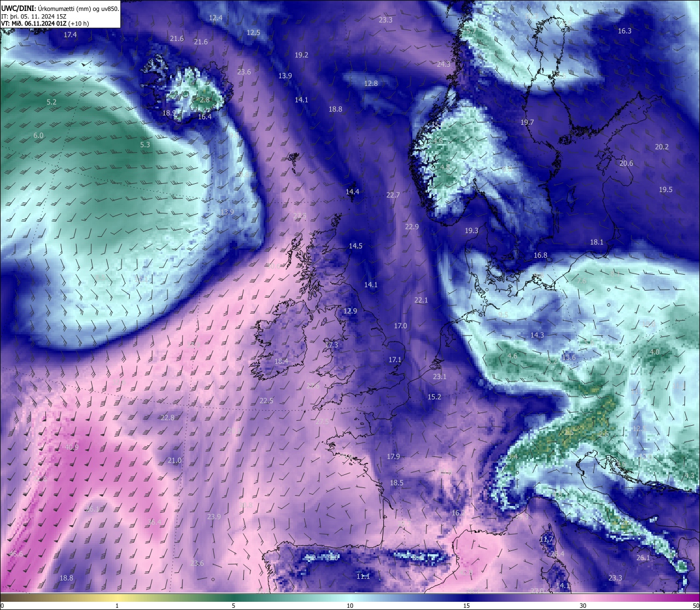Screen dimensions: 700x610
Task: Click the 14.3 value over Germany
Action: pos(537,335)
